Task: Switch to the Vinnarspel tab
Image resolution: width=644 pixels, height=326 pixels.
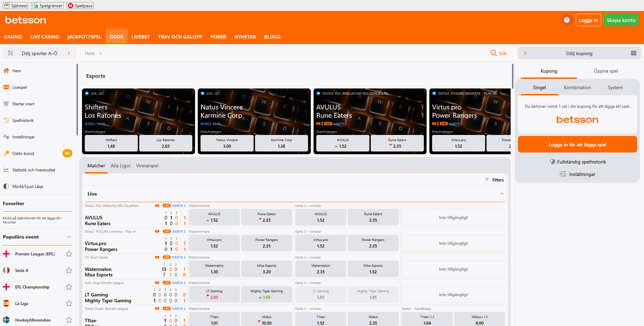Action: 147,166
